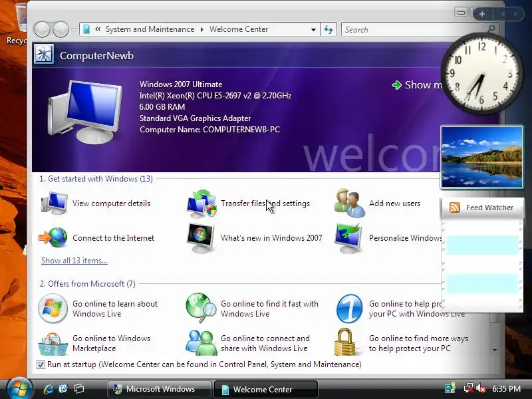Click Get started with Windows (13) header
Viewport: 532px width, 399px height.
(96, 179)
